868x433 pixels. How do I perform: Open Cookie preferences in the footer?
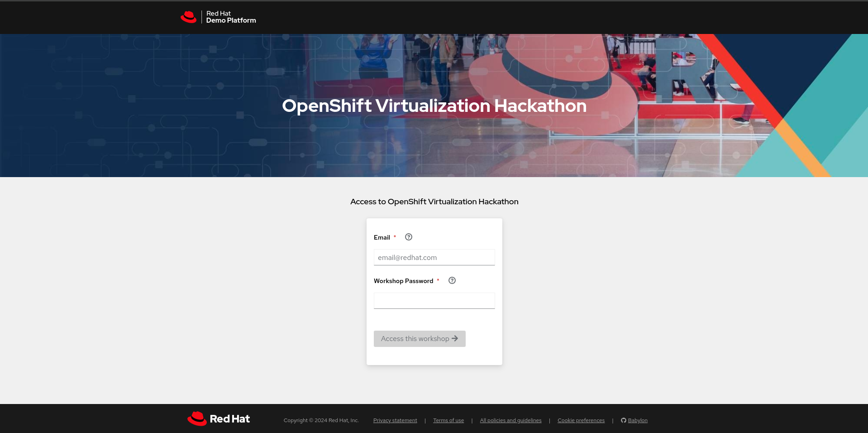[581, 420]
